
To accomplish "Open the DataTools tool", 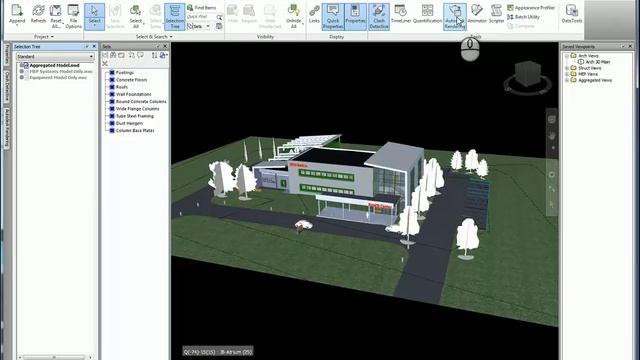I will click(x=571, y=14).
